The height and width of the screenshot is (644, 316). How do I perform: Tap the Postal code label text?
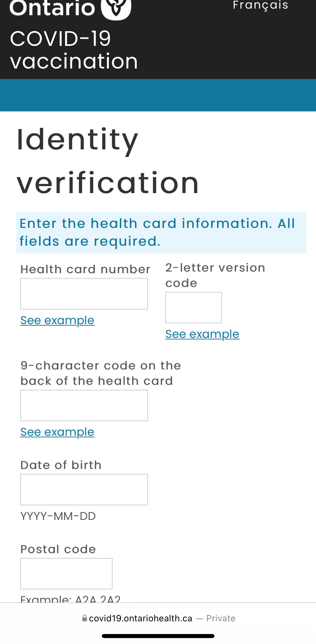point(58,549)
